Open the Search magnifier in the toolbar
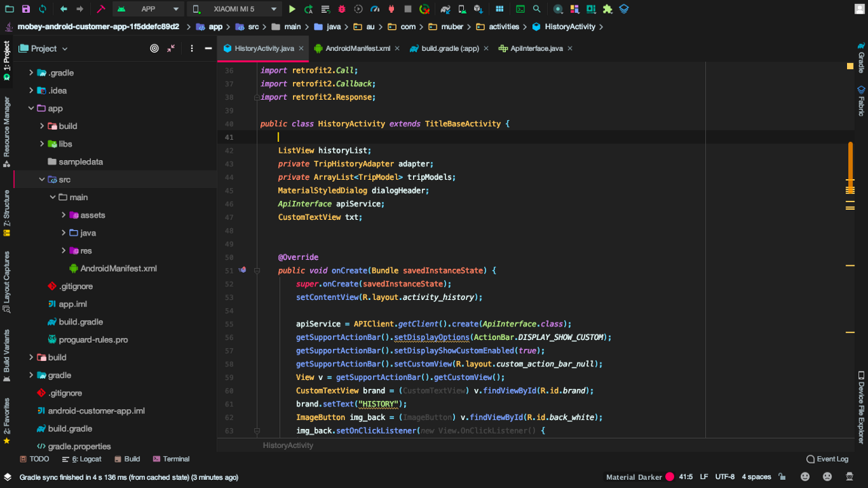The image size is (868, 488). [x=536, y=10]
